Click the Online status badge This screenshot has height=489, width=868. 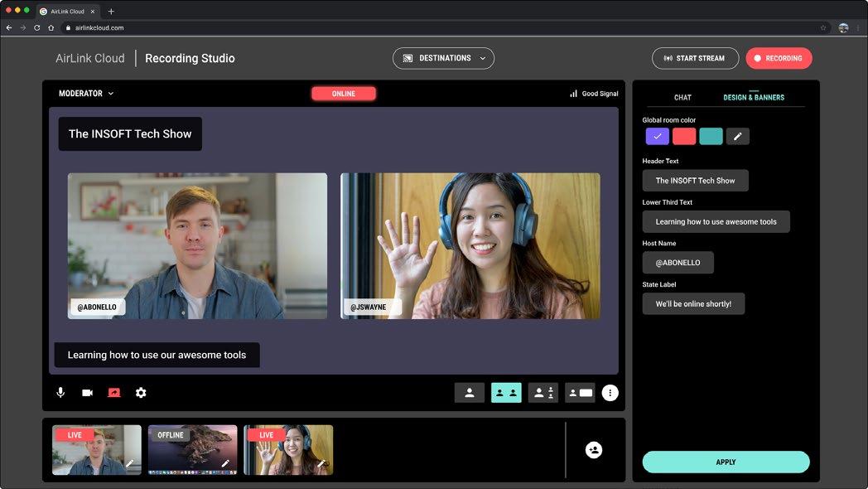pyautogui.click(x=343, y=94)
